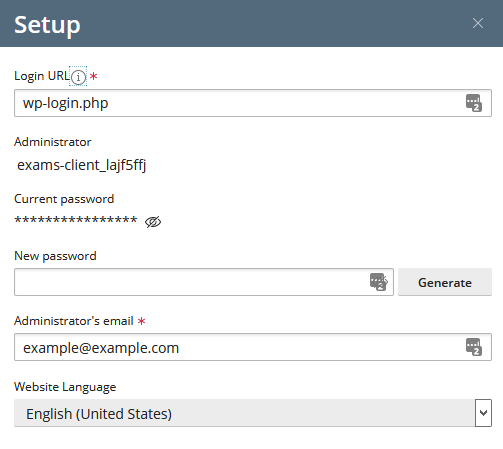
Task: Click password manager icon in New password field
Action: 379,282
